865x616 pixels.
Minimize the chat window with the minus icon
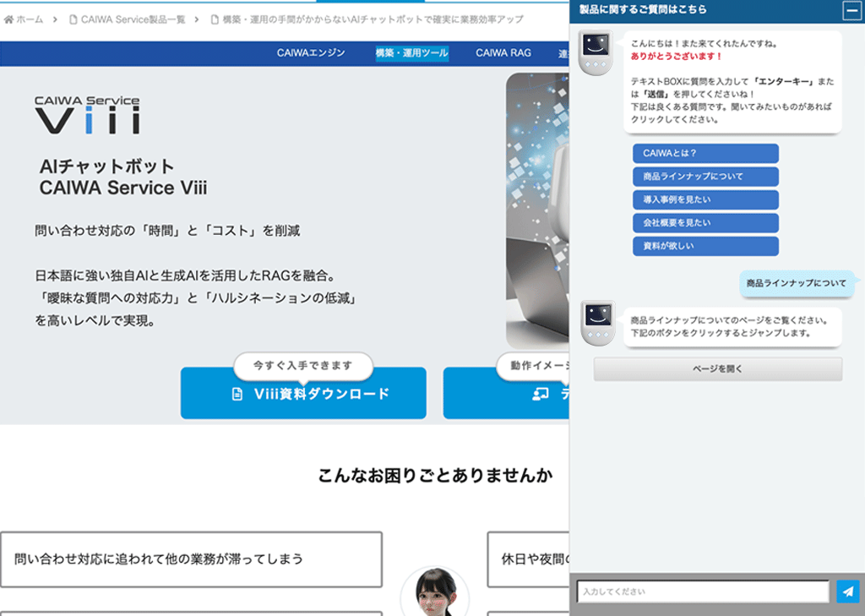851,11
